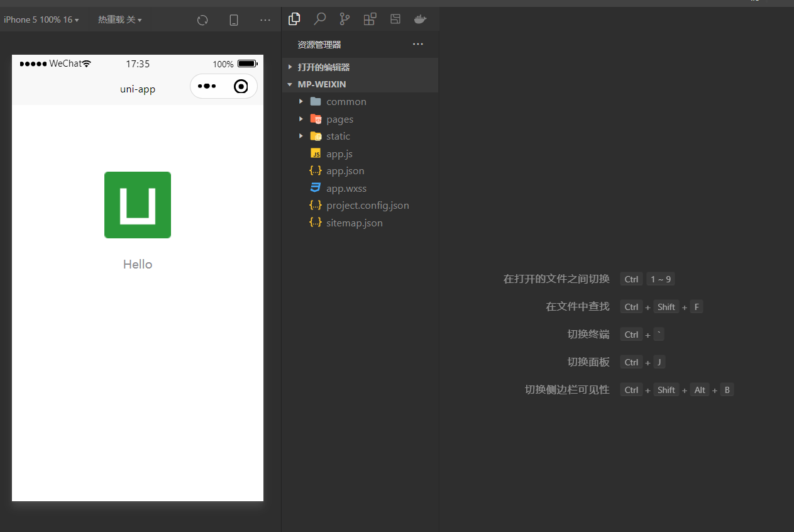Click the simulator refresh icon
The height and width of the screenshot is (532, 794).
[202, 20]
